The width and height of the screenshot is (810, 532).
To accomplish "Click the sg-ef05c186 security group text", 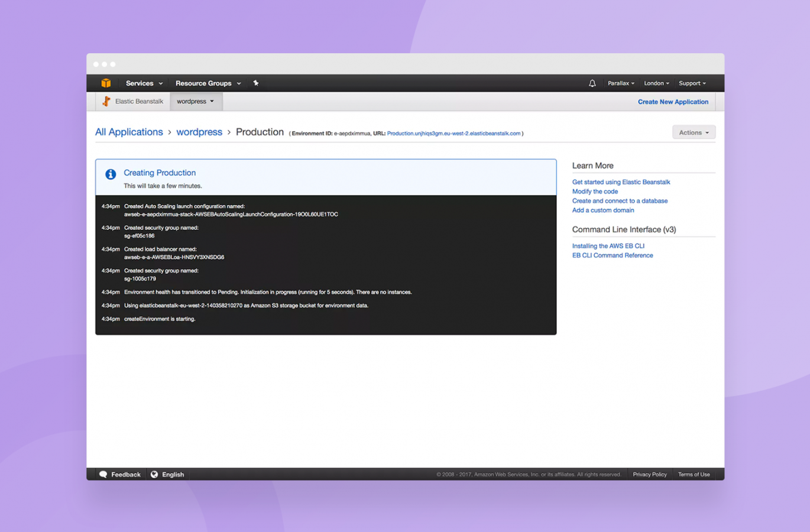I will coord(139,236).
